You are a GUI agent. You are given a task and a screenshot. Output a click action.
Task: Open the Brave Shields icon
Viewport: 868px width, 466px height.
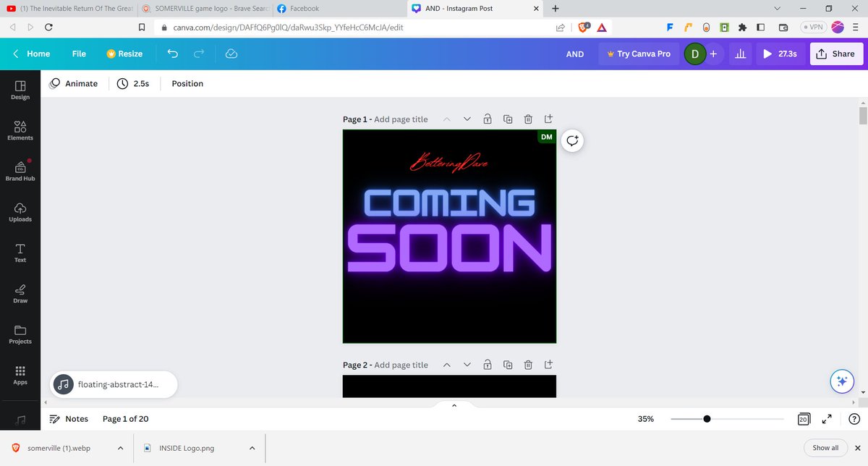584,27
